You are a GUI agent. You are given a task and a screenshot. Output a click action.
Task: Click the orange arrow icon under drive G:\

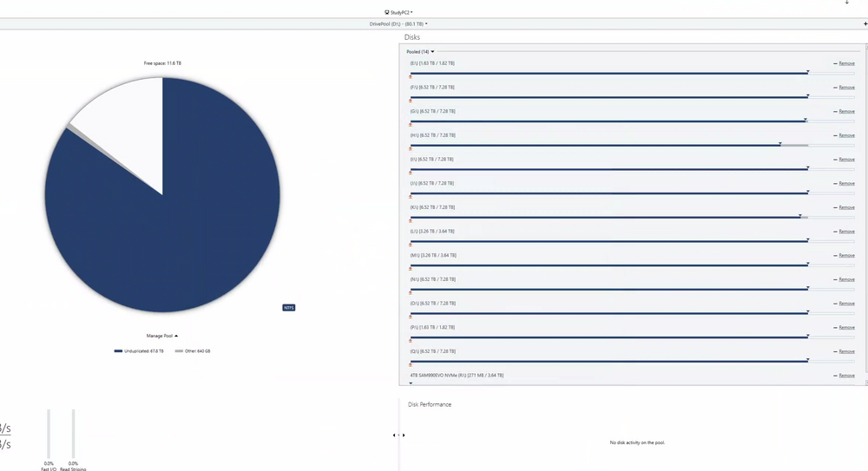click(x=411, y=125)
